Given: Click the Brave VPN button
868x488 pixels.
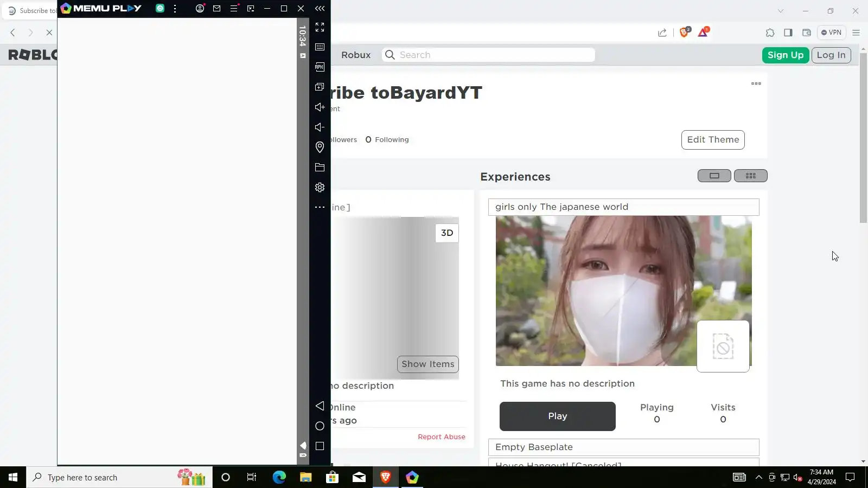Looking at the screenshot, I should [831, 33].
